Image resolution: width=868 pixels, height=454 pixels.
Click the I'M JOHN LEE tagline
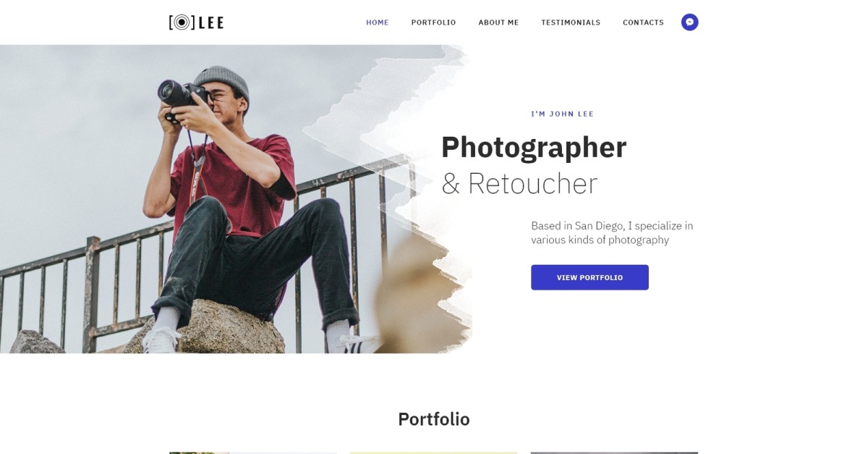point(562,114)
